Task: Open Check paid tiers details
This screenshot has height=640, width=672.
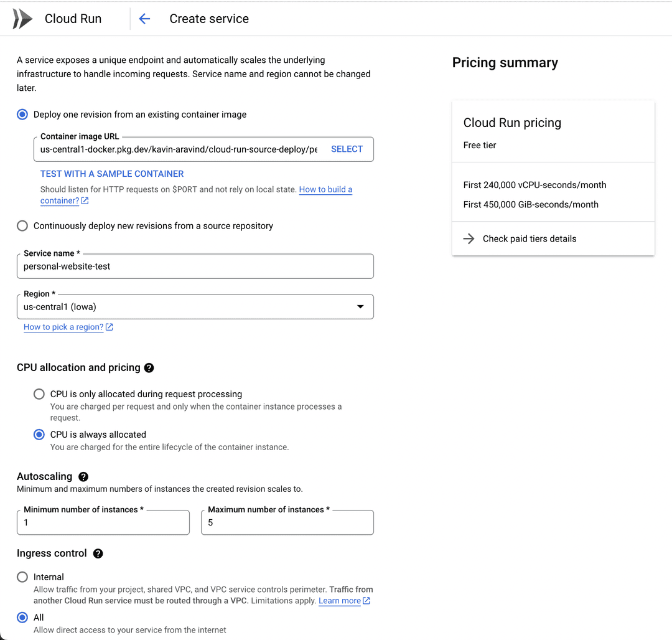Action: (530, 239)
